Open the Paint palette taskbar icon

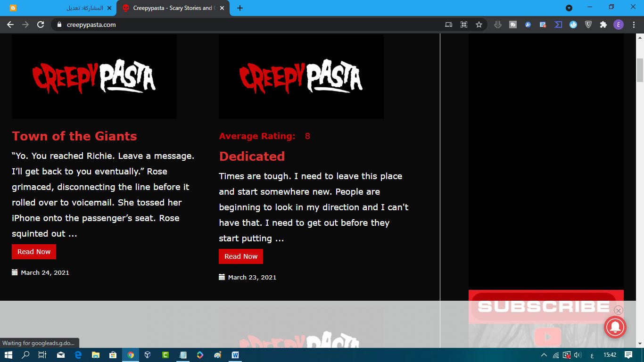(218, 355)
